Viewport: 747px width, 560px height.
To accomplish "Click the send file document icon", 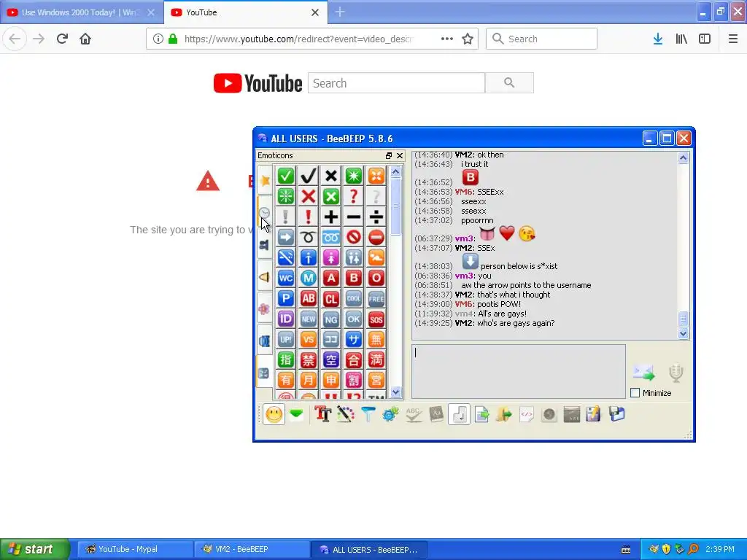I will pyautogui.click(x=481, y=414).
